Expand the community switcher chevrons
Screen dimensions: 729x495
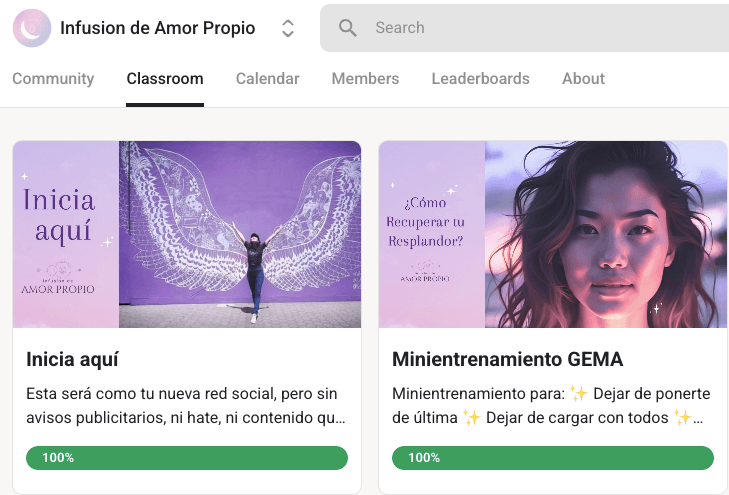[288, 28]
